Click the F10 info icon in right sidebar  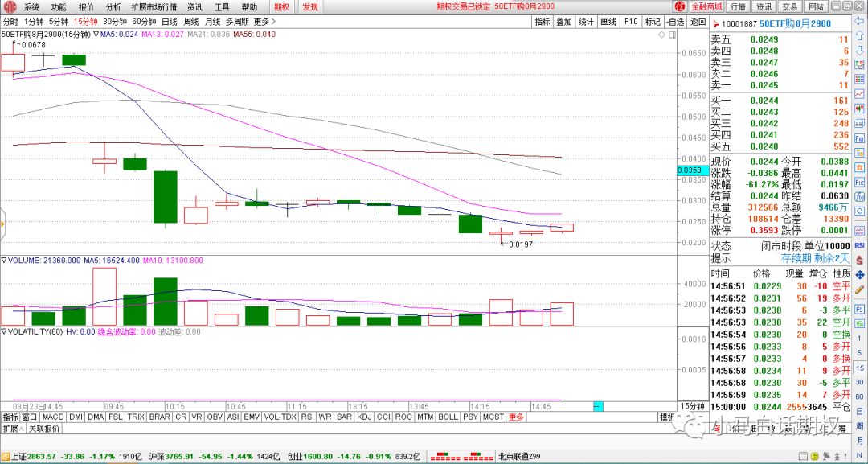click(860, 138)
